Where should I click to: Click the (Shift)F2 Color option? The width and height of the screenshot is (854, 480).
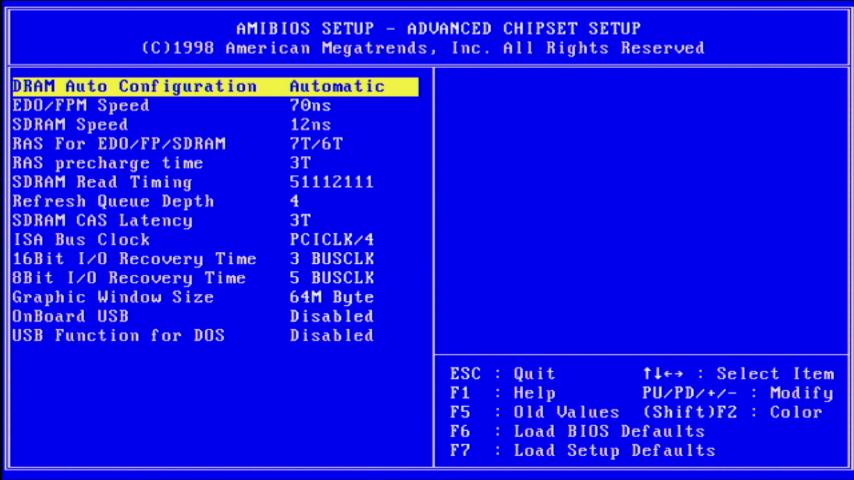click(x=732, y=412)
